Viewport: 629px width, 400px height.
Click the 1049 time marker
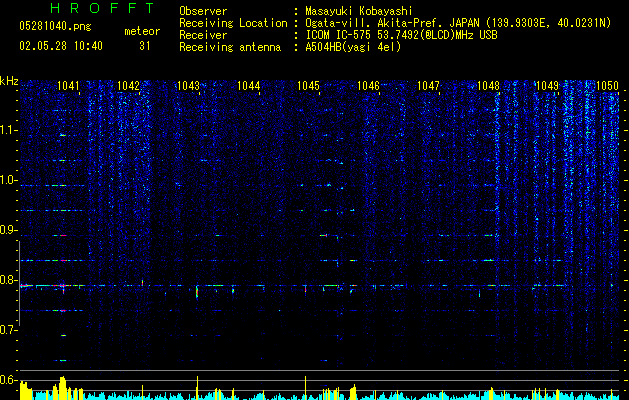pyautogui.click(x=547, y=85)
